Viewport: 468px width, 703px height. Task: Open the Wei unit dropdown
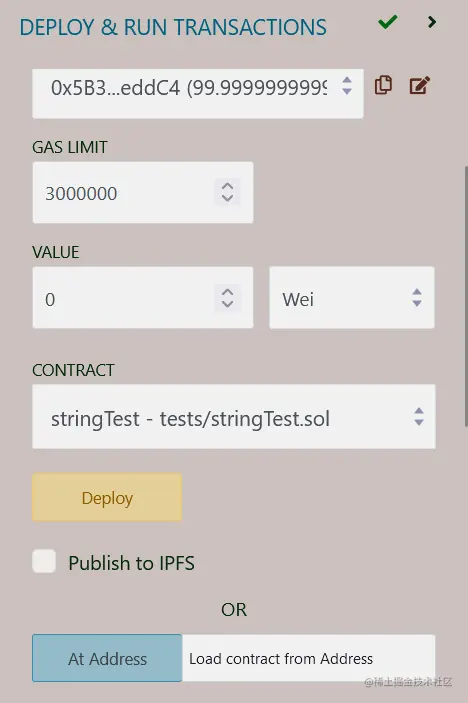[x=352, y=298]
